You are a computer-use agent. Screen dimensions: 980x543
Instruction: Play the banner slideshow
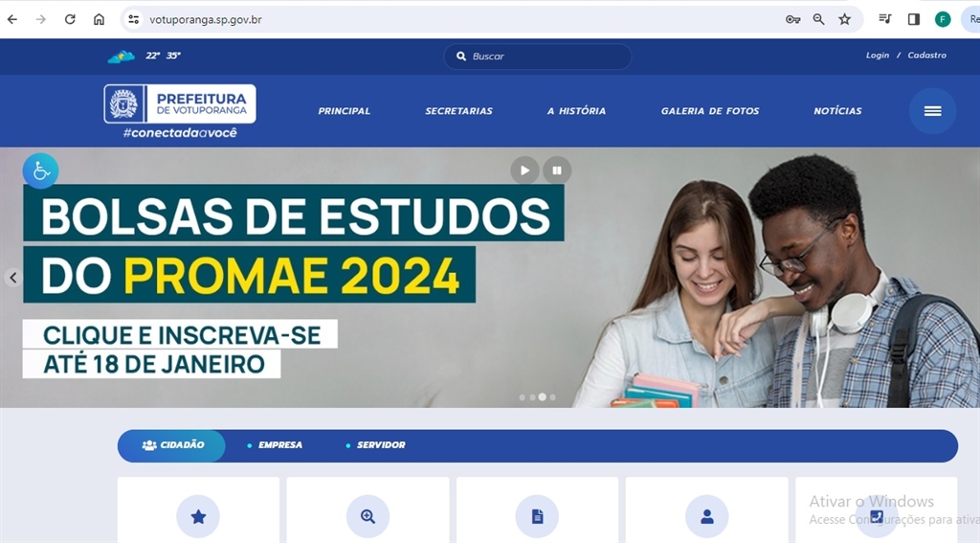pyautogui.click(x=525, y=170)
